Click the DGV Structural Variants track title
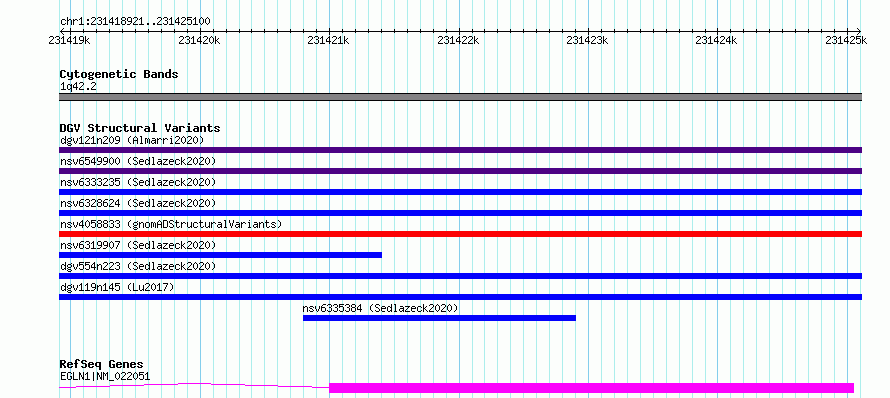Viewport: 890px width, 398px height. (140, 128)
